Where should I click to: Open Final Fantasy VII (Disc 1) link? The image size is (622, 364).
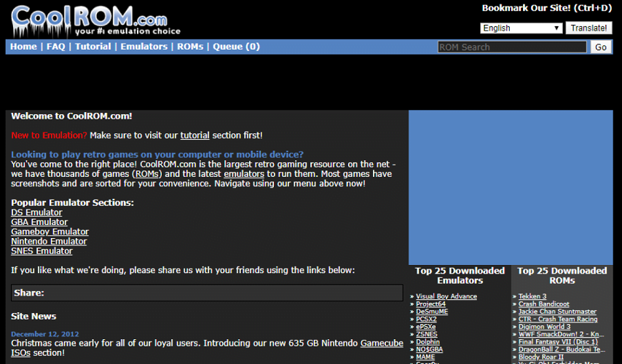point(558,341)
